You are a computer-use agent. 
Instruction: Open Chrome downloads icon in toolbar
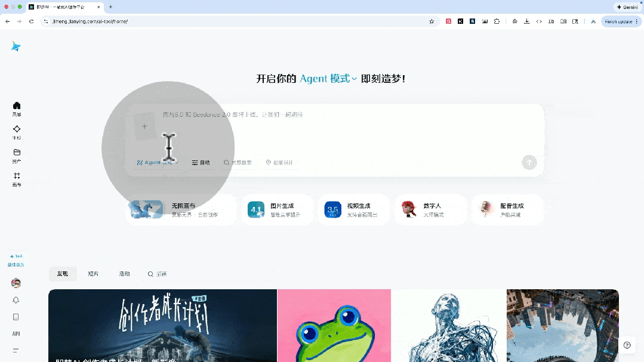(x=526, y=21)
